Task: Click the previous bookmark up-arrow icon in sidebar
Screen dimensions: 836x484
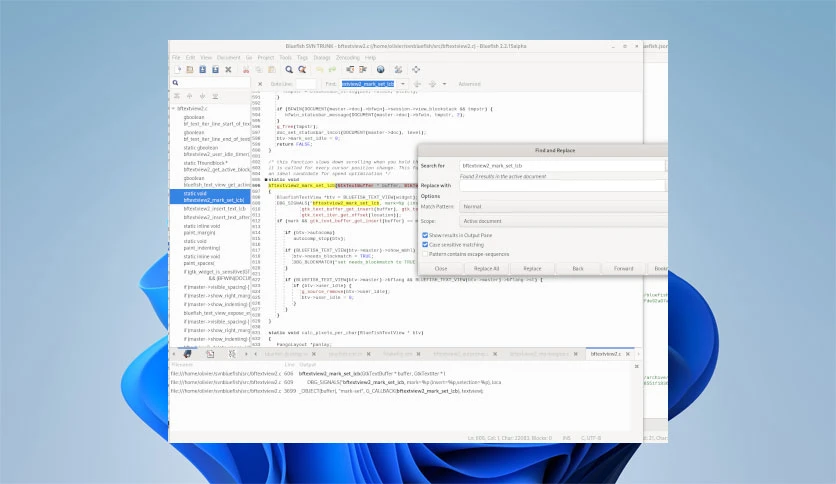Action: point(189,96)
